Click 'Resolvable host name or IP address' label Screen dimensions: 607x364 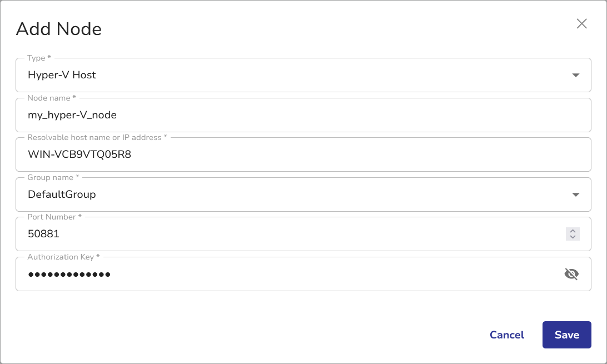pyautogui.click(x=97, y=137)
